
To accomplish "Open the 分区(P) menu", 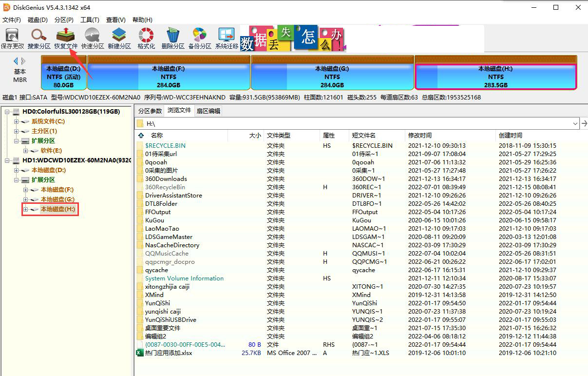I will click(x=64, y=20).
